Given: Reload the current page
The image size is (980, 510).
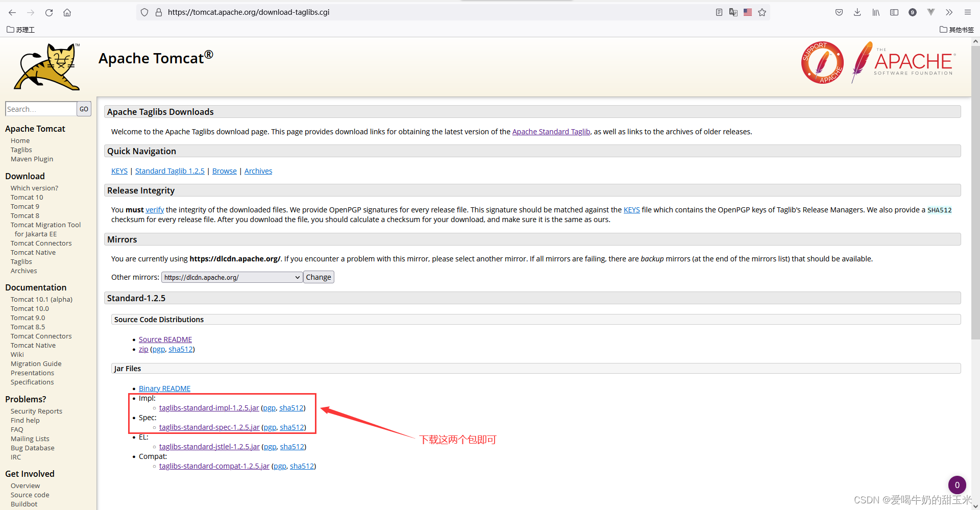Looking at the screenshot, I should (x=49, y=12).
